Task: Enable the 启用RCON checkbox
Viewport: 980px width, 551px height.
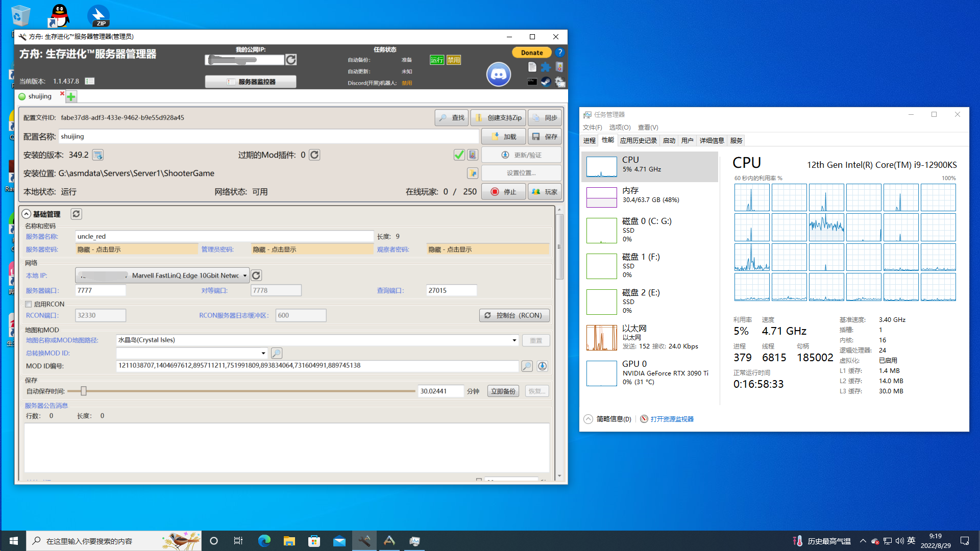Action: click(29, 304)
